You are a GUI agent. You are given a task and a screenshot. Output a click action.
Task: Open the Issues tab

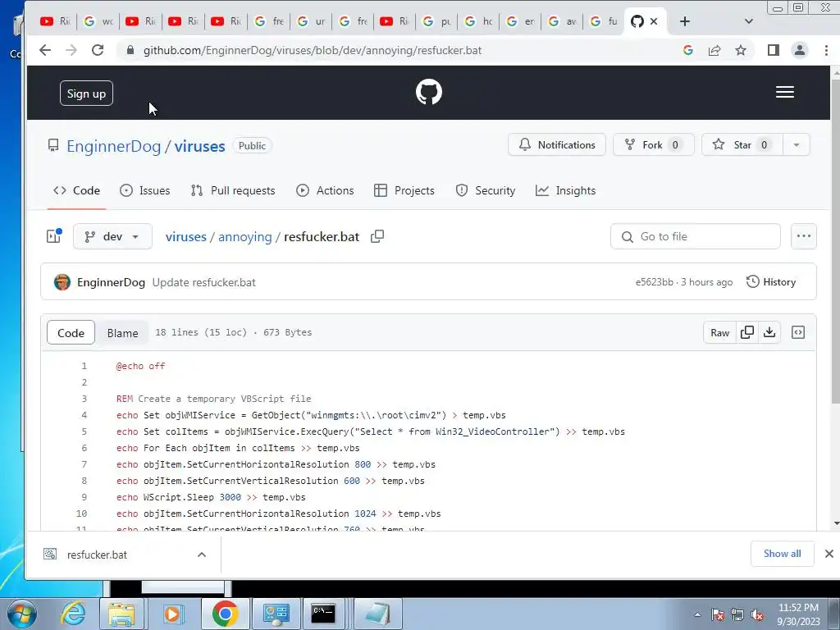pos(144,190)
